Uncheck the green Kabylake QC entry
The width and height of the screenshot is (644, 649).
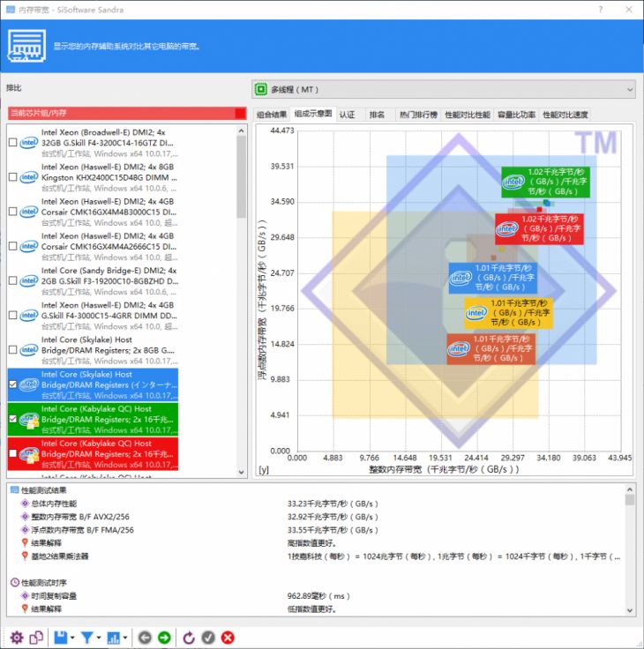(13, 419)
